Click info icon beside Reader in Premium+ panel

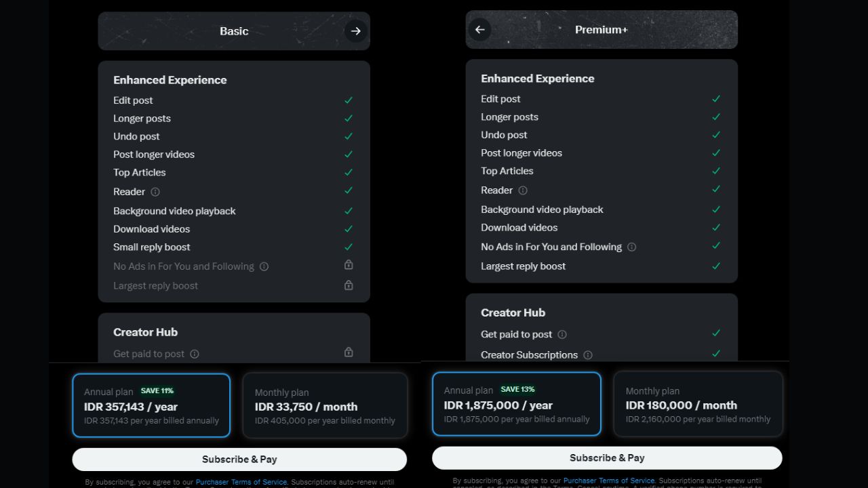click(x=523, y=190)
